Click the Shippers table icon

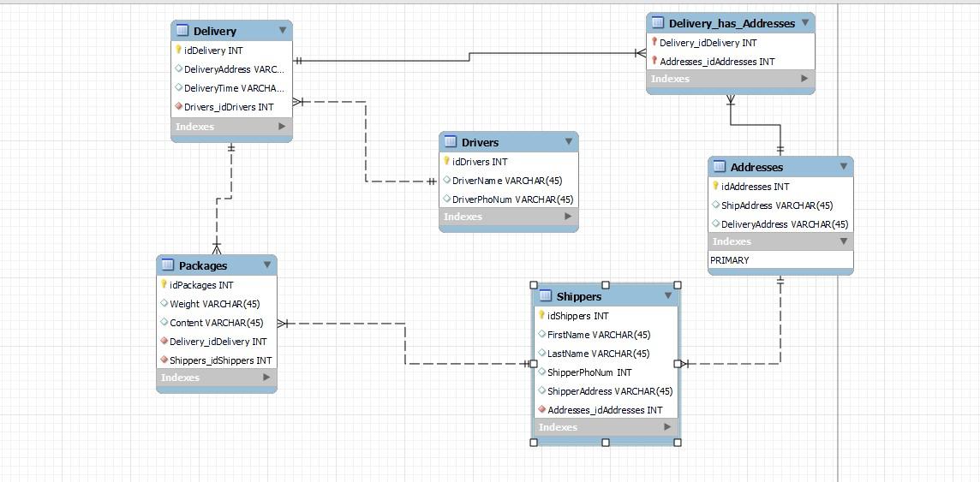tap(545, 296)
